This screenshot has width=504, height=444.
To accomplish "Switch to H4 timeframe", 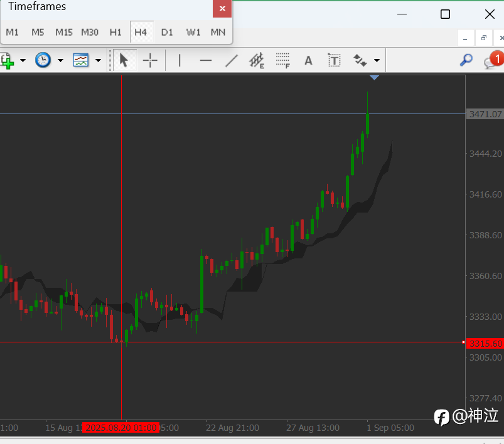I will (141, 32).
